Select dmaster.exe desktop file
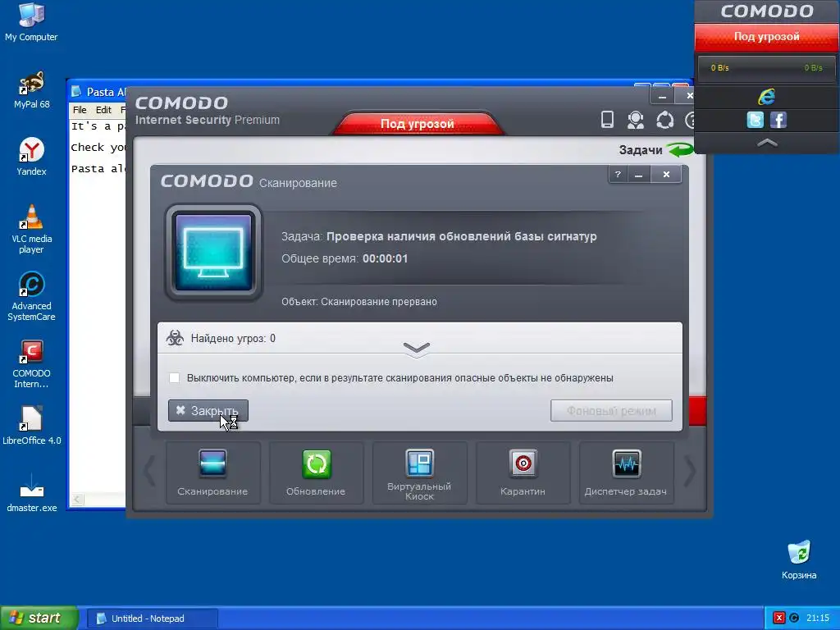 [32, 493]
